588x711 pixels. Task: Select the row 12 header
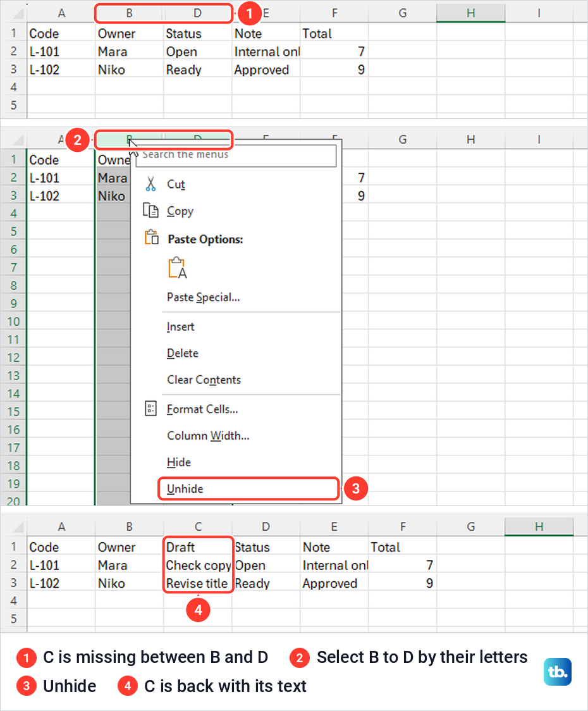14,358
